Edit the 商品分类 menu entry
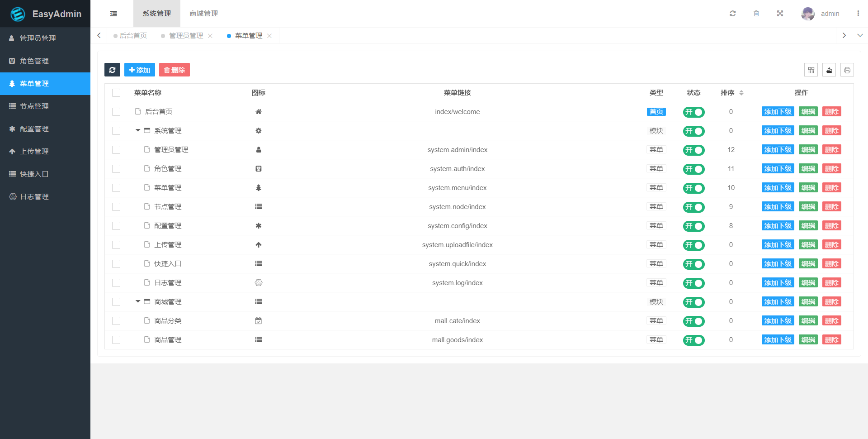This screenshot has width=868, height=439. pyautogui.click(x=808, y=320)
